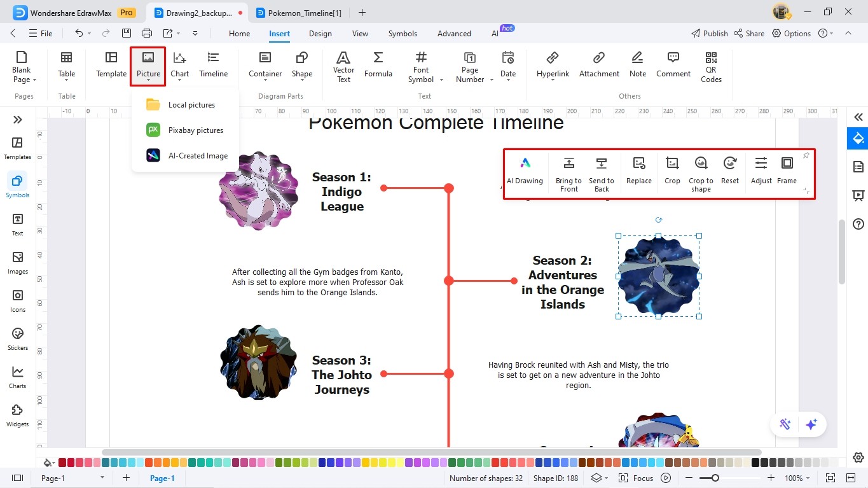This screenshot has height=488, width=868.
Task: Select the Season 1 Mewtwo image
Action: point(258,190)
